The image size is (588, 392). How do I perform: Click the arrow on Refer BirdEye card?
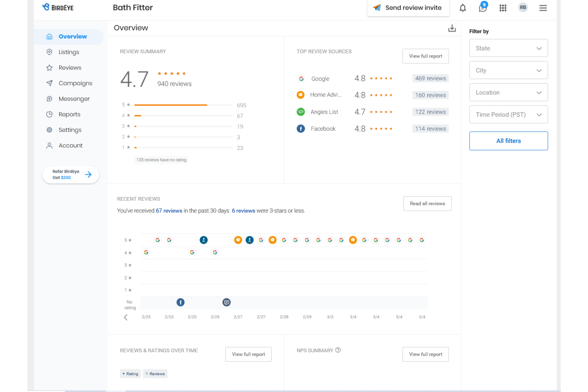tap(88, 174)
